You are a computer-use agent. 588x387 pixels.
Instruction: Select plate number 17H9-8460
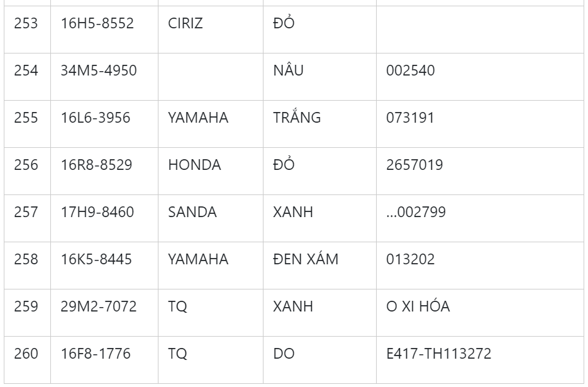[97, 212]
